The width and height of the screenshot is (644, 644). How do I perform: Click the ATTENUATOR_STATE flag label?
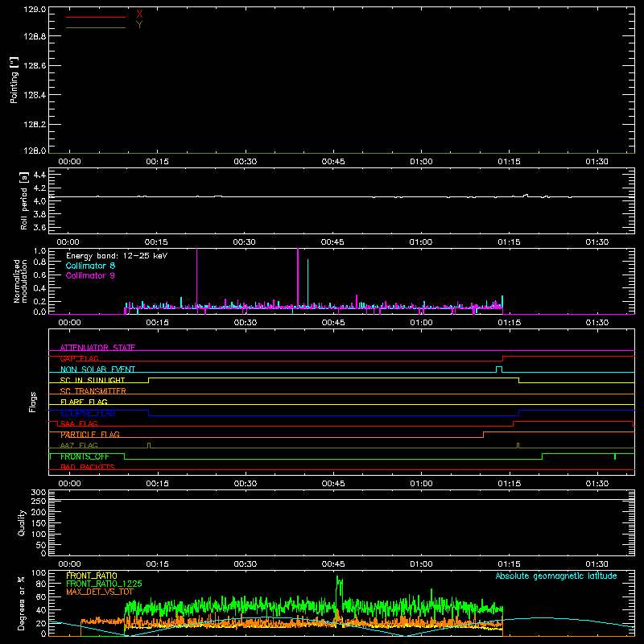(x=97, y=348)
